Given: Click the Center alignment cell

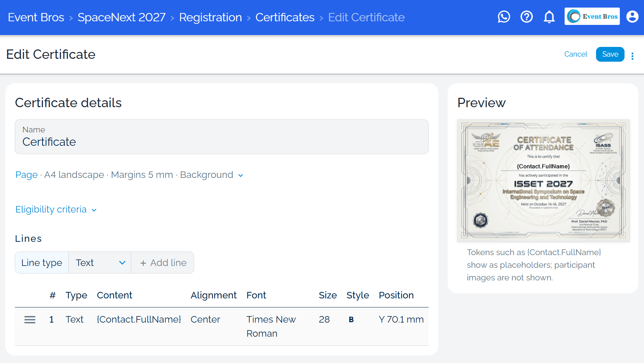Looking at the screenshot, I should [x=205, y=319].
